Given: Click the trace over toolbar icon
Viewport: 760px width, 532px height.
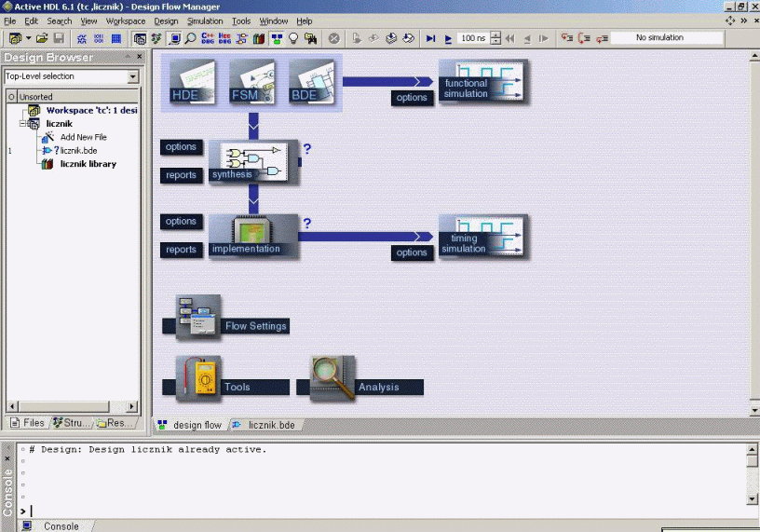Looking at the screenshot, I should point(585,38).
